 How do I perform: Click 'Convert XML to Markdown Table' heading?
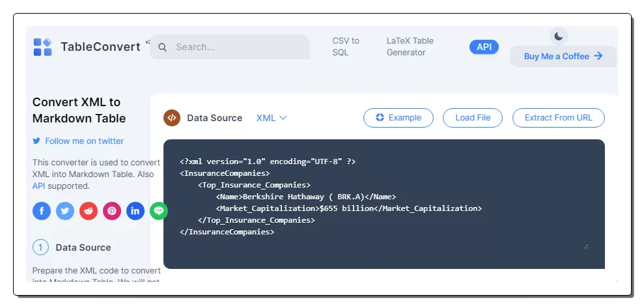[79, 110]
